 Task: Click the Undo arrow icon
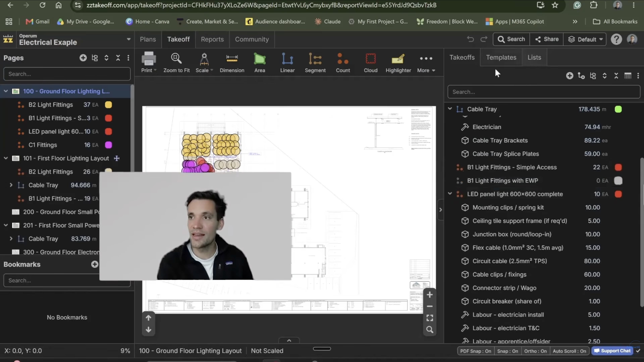point(470,39)
